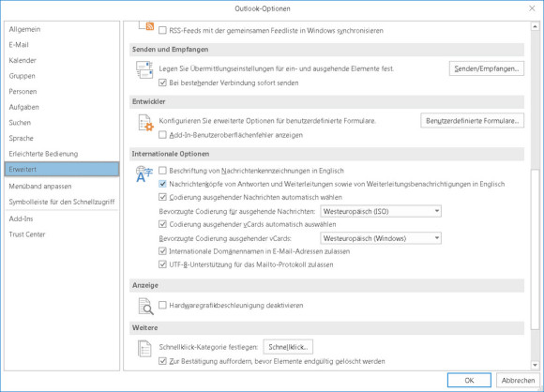Click the Weitere list document icon
The height and width of the screenshot is (392, 544).
coord(144,349)
